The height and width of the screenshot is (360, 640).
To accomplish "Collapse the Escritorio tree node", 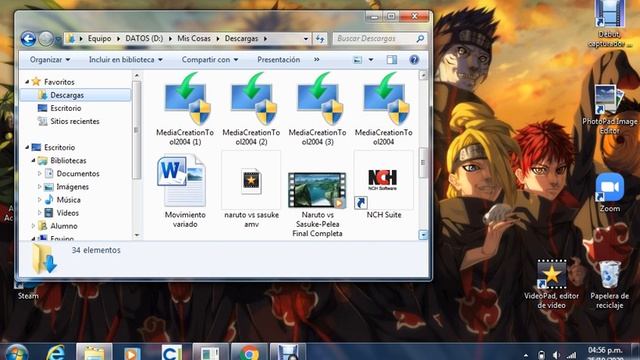I will [x=27, y=147].
